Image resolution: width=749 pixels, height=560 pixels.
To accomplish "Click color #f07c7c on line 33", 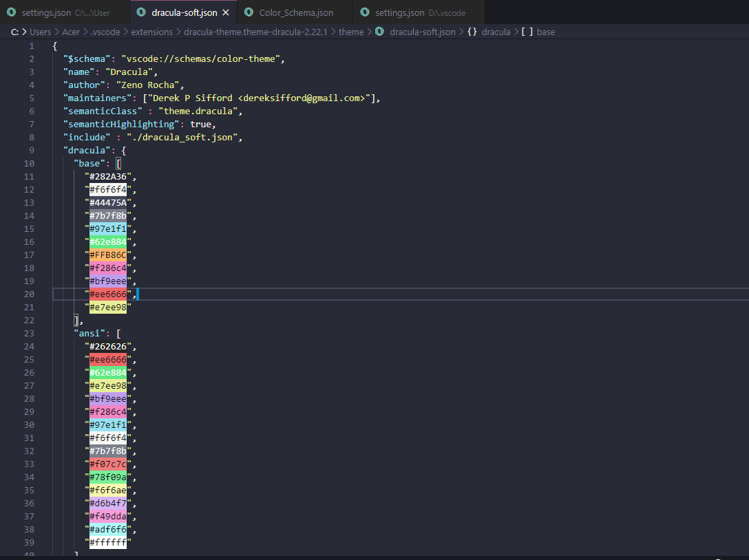I will click(108, 464).
